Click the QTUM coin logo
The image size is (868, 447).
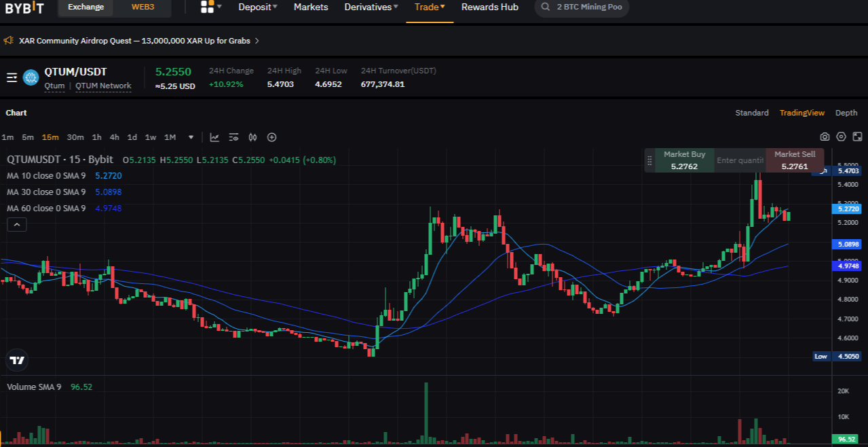pos(31,77)
